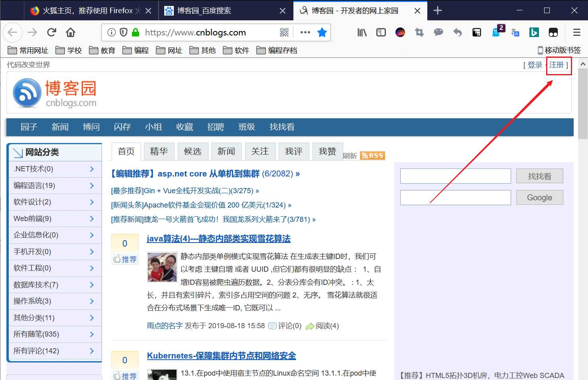Open the Firefox hamburger menu

576,32
